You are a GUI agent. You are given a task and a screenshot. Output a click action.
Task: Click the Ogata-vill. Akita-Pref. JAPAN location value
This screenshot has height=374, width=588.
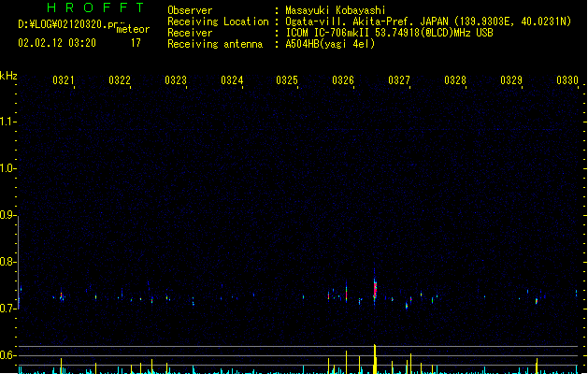point(428,22)
